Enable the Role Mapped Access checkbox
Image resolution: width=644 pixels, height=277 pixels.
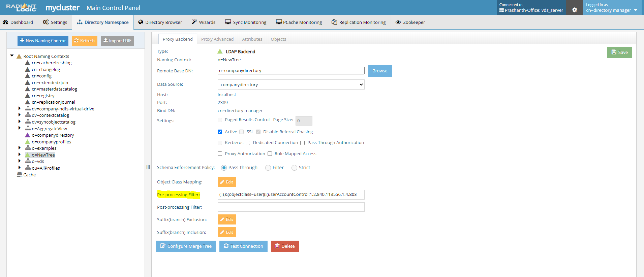pos(270,154)
